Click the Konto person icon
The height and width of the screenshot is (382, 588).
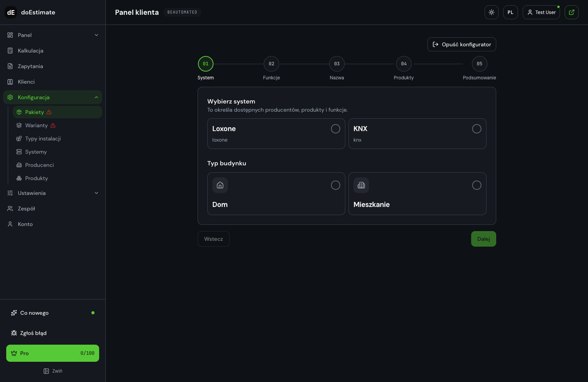pos(10,224)
